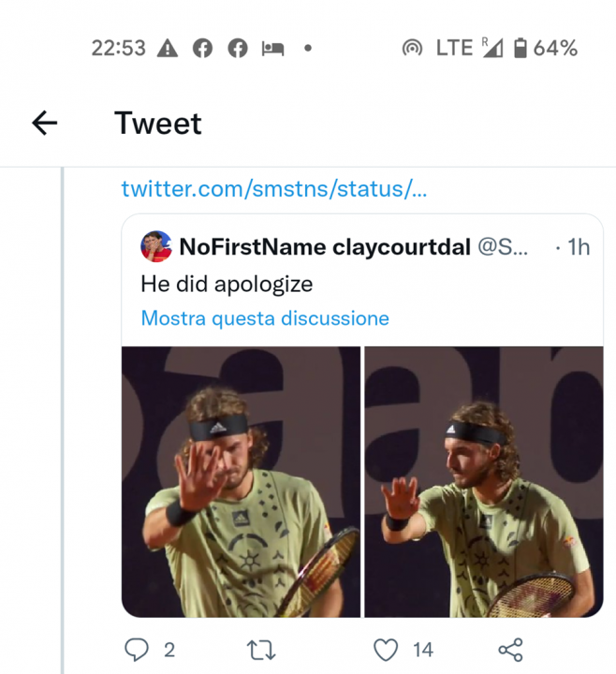
Task: Tap the share icon
Action: point(511,650)
